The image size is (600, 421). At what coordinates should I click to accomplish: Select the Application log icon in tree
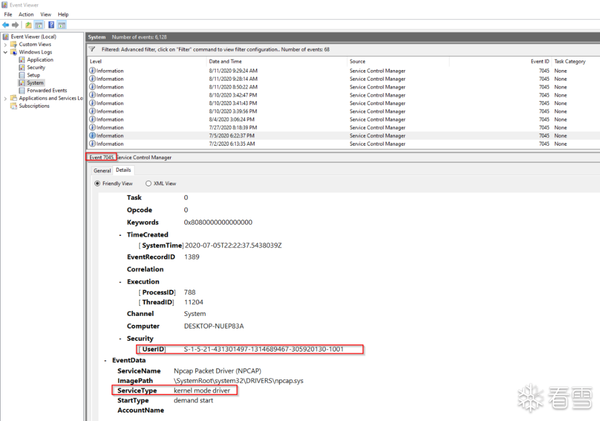pyautogui.click(x=22, y=60)
